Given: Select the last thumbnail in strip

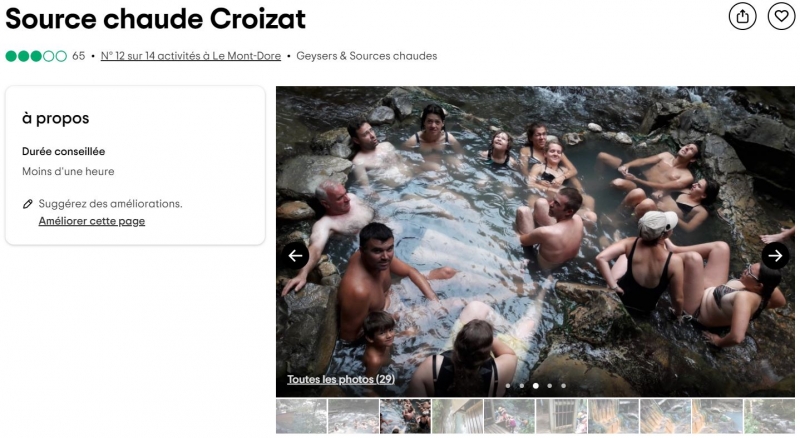Looking at the screenshot, I should [769, 417].
